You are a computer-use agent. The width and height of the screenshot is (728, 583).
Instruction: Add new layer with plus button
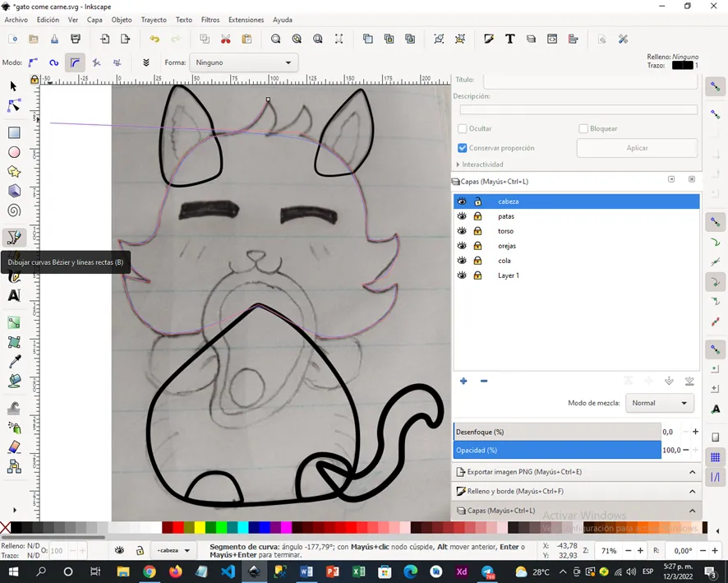tap(463, 381)
